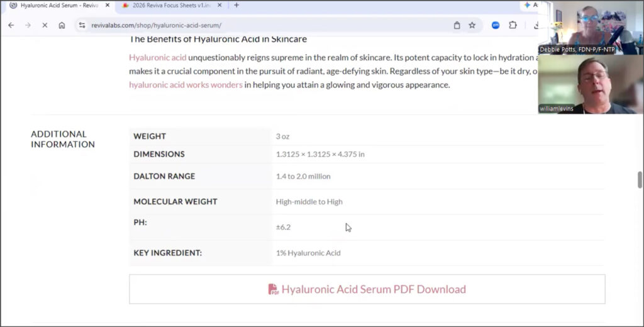Click the '1.4 to 2.0 million' value
Viewport: 644px width, 327px height.
303,176
